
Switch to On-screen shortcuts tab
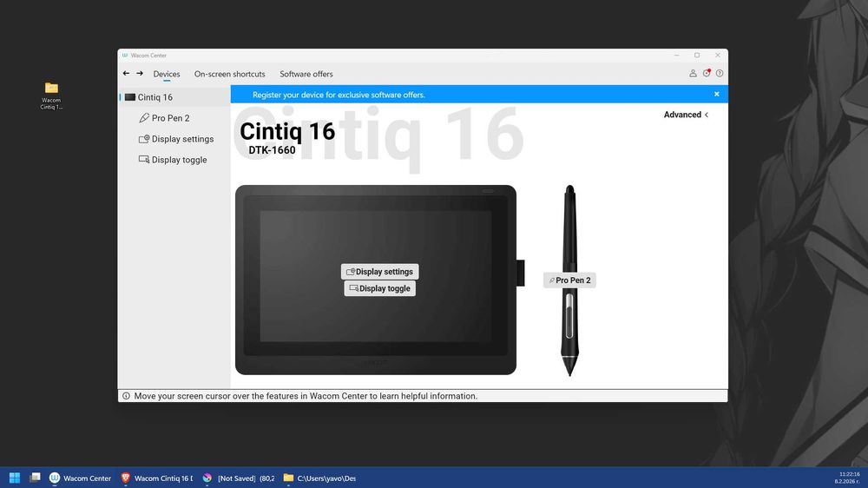coord(230,74)
